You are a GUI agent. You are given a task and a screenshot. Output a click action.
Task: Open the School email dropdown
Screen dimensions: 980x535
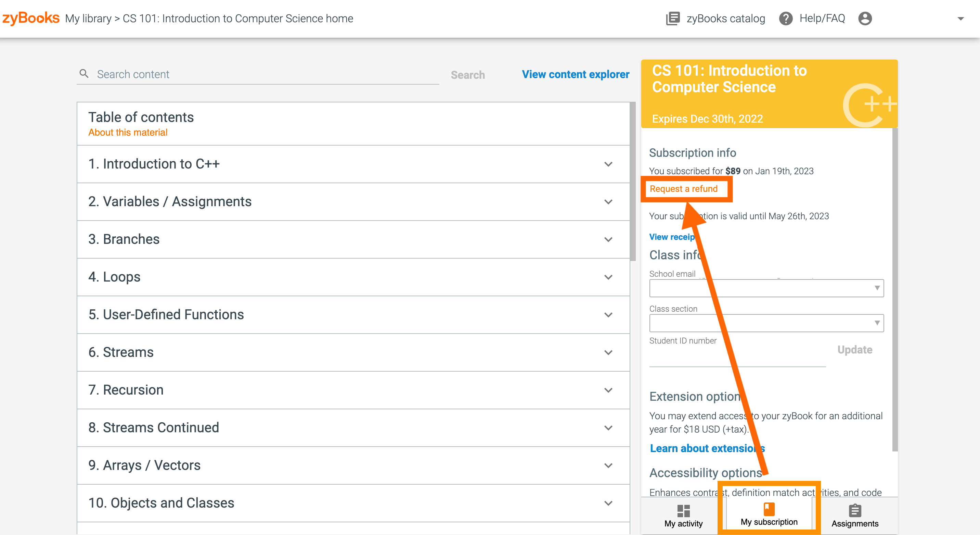[766, 288]
